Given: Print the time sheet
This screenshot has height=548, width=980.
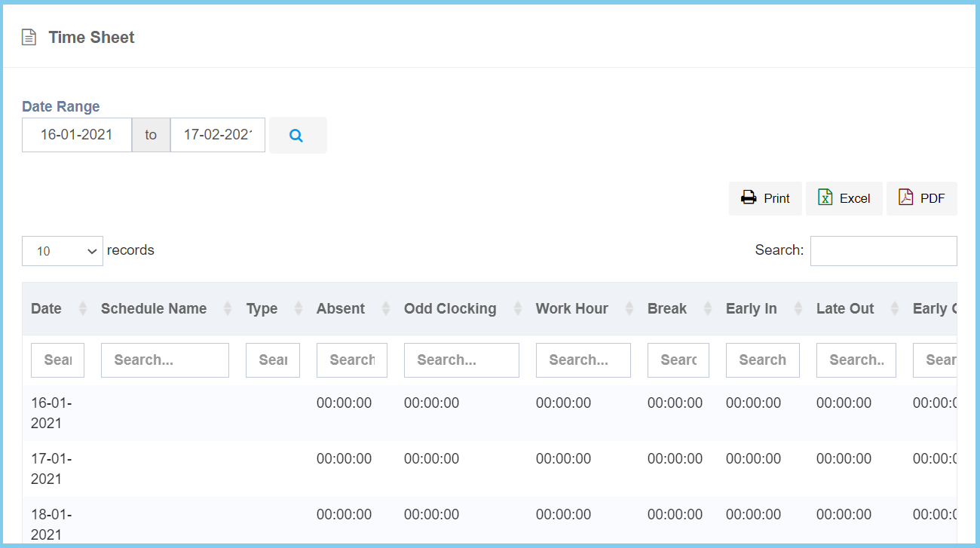Looking at the screenshot, I should (765, 198).
